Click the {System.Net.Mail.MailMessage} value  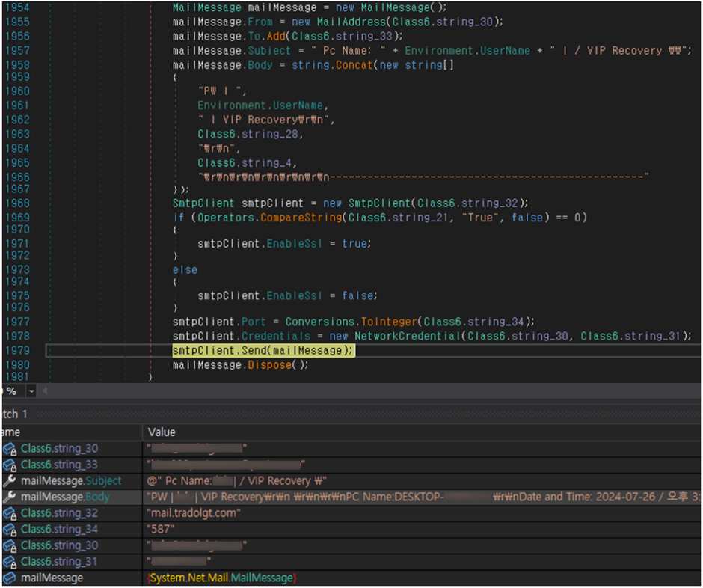pos(222,578)
